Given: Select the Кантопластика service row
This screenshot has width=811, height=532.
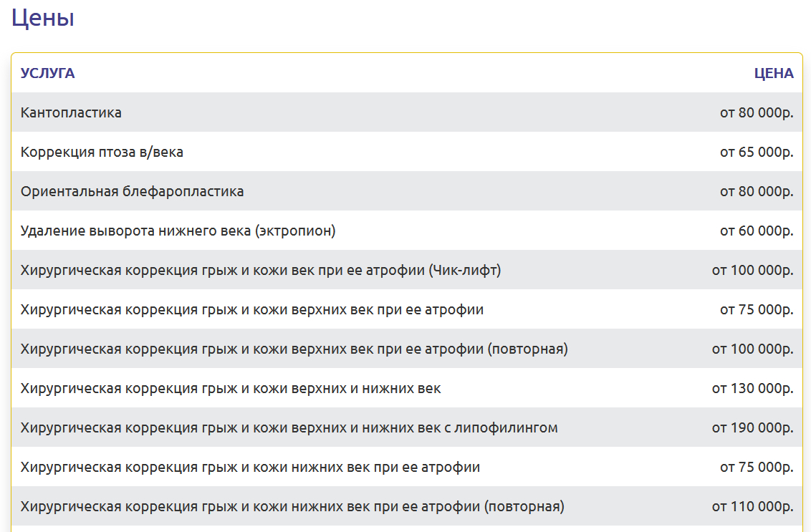Looking at the screenshot, I should pyautogui.click(x=72, y=112).
